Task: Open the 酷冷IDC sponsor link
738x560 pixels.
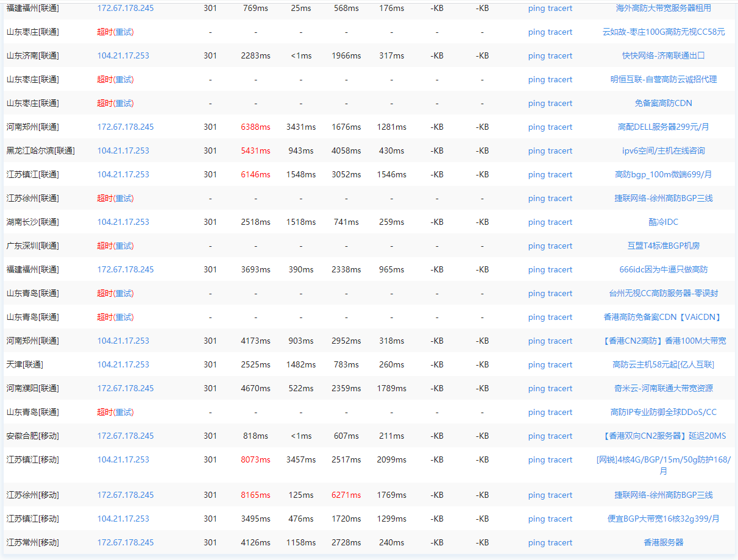Action: point(663,222)
